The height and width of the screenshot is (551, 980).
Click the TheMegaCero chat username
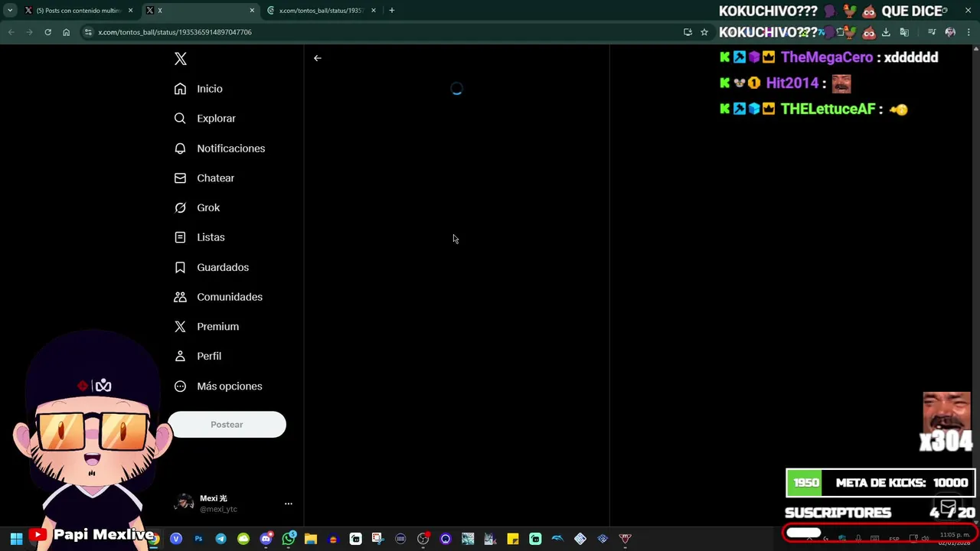[827, 57]
